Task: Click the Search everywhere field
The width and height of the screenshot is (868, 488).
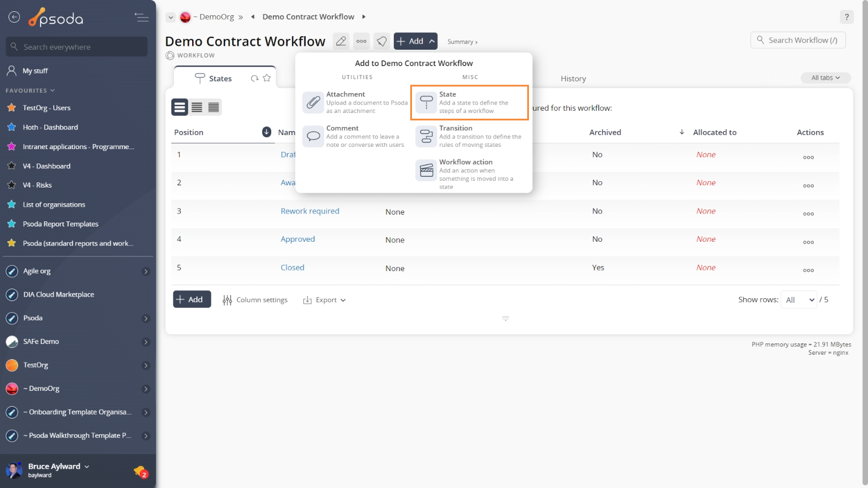Action: click(x=77, y=47)
